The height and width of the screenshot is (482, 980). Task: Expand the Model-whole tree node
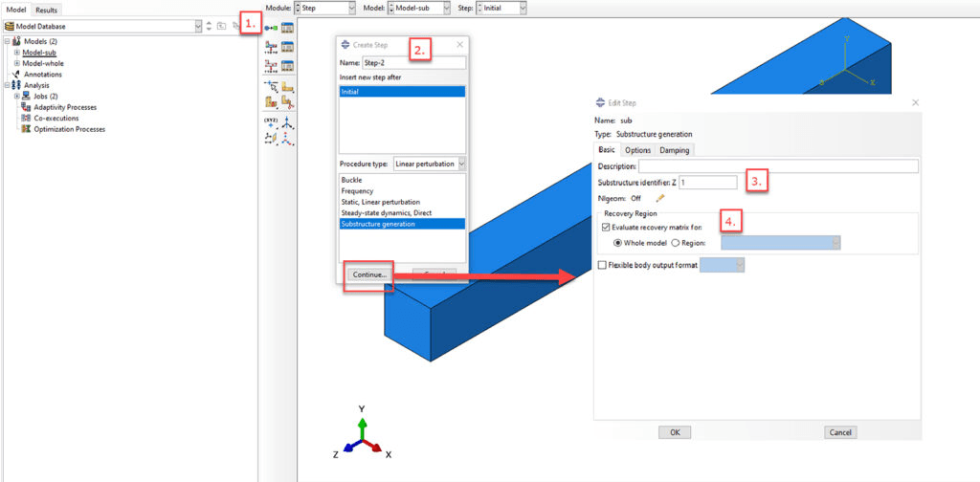click(x=16, y=63)
